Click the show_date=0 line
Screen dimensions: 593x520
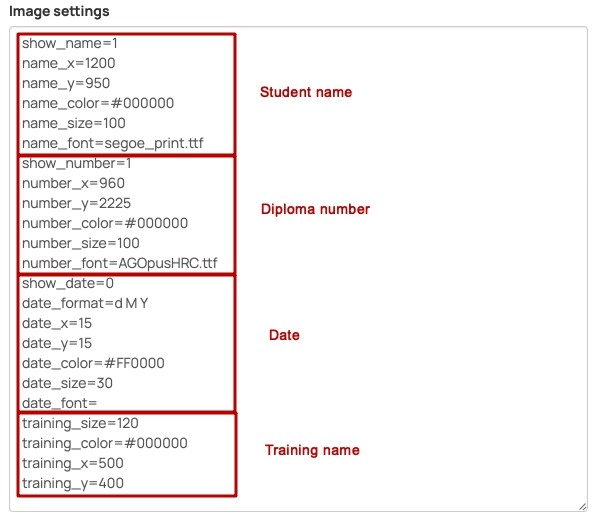point(68,283)
